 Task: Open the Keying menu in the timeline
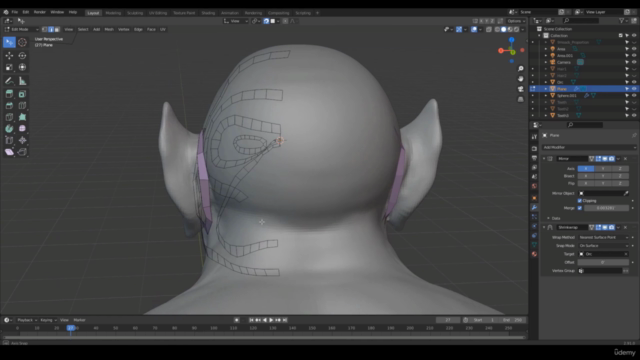click(x=48, y=320)
